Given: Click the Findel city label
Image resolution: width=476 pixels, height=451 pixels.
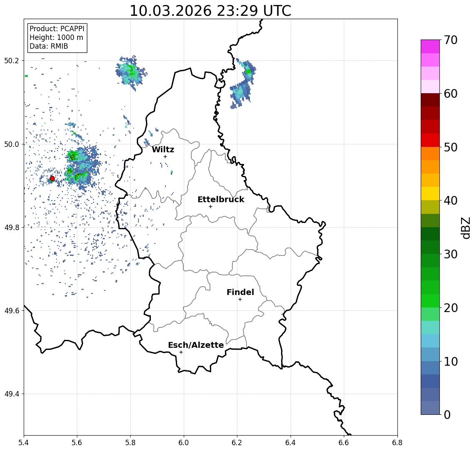Looking at the screenshot, I should pos(240,292).
